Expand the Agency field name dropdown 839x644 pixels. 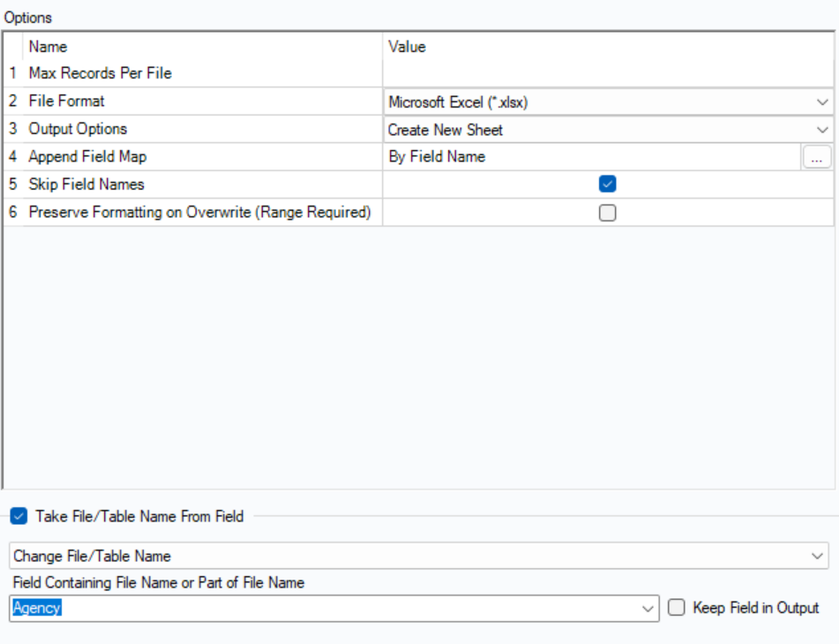click(x=648, y=609)
